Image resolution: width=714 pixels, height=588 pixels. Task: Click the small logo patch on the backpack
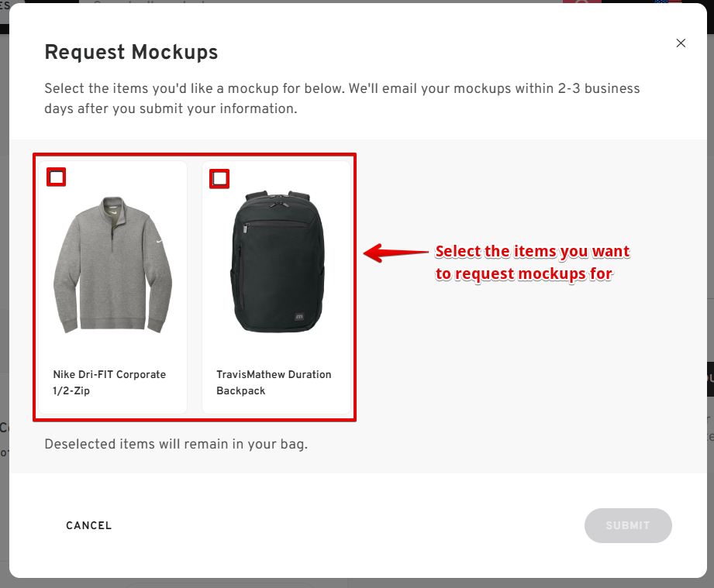(298, 316)
